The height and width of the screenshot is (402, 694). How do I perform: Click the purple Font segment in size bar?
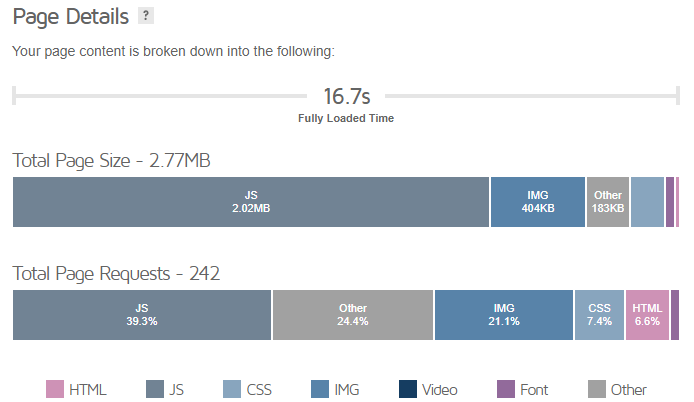tap(670, 202)
